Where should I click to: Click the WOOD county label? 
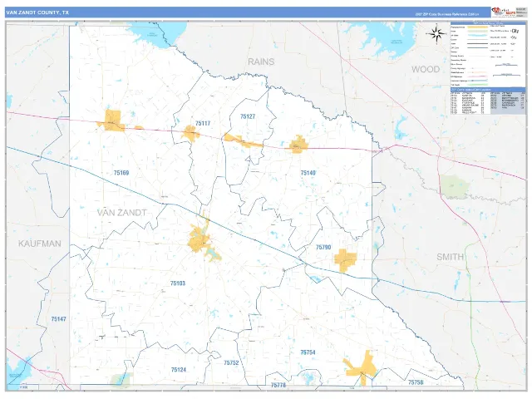[x=426, y=69]
